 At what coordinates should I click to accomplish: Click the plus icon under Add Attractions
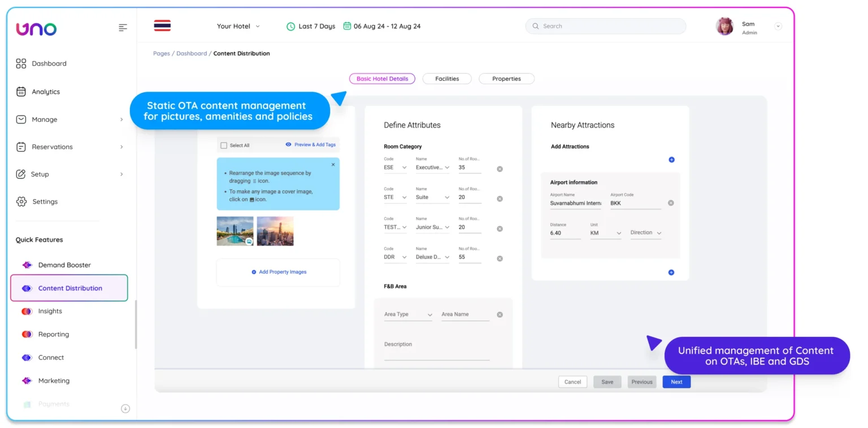tap(671, 160)
